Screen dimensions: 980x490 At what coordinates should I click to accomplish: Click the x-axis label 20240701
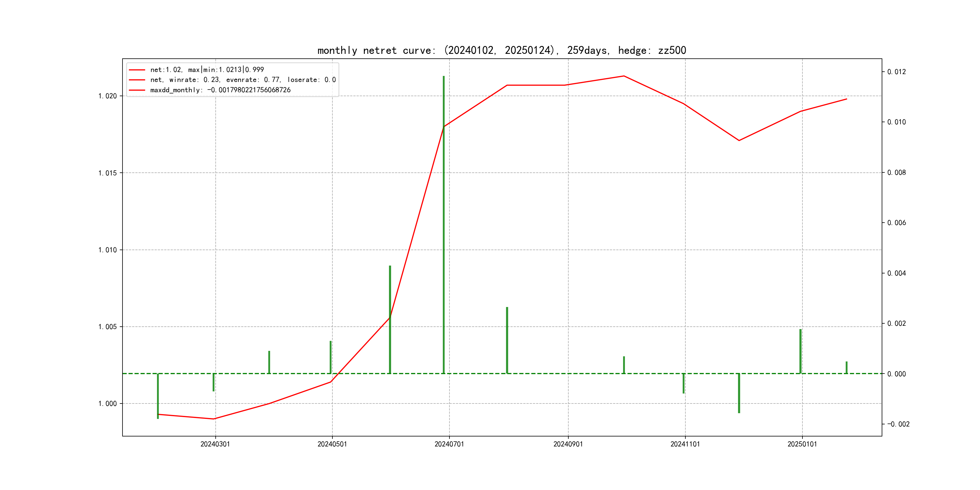tap(449, 444)
